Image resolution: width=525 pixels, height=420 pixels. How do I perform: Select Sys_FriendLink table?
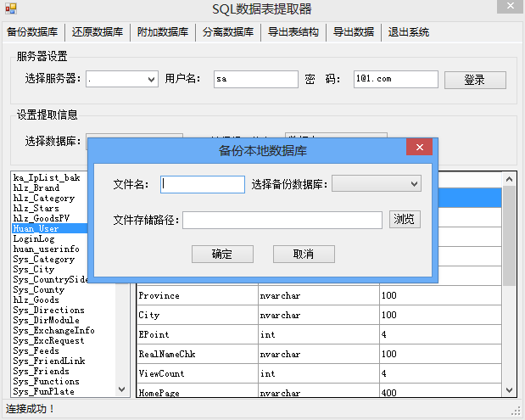tap(49, 361)
